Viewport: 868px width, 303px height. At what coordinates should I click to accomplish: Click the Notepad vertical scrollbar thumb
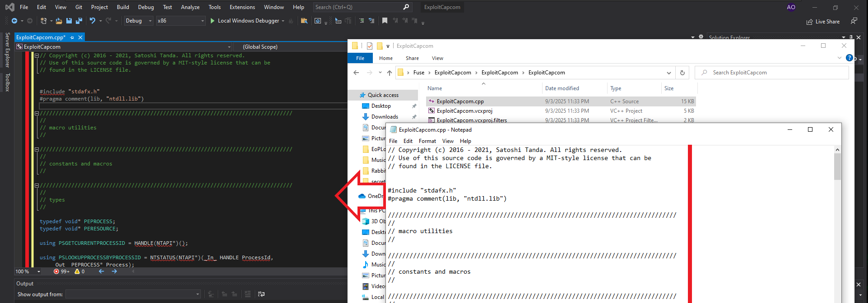(x=837, y=167)
